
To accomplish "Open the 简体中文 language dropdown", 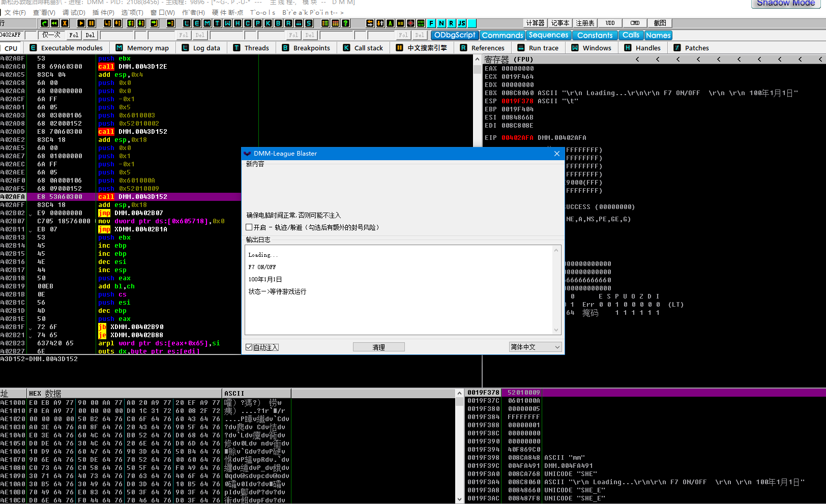I will (535, 347).
